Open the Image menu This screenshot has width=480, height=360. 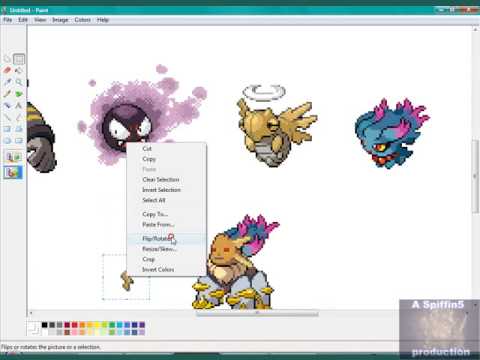click(x=60, y=20)
